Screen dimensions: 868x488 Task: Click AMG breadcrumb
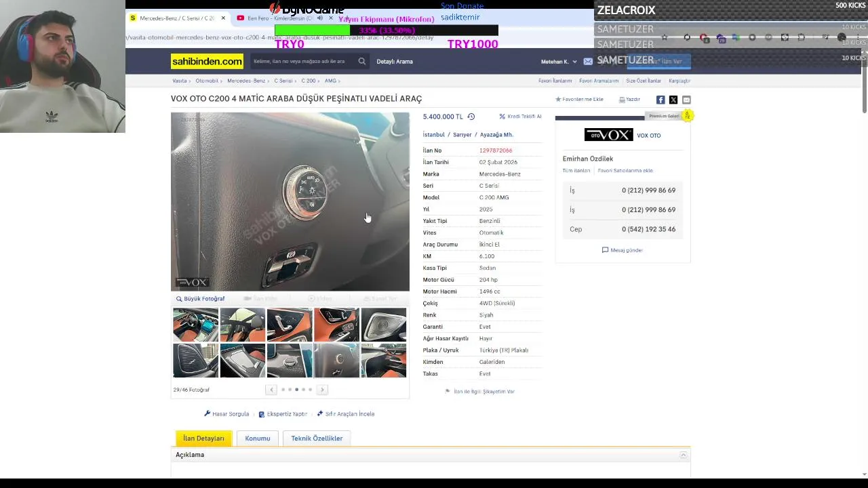(330, 81)
